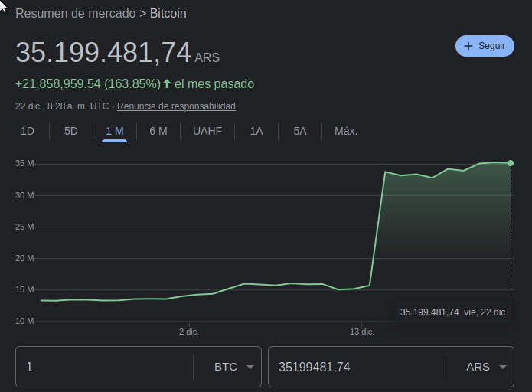Image resolution: width=532 pixels, height=392 pixels.
Task: Select the 1 M time range tab
Action: coord(114,132)
